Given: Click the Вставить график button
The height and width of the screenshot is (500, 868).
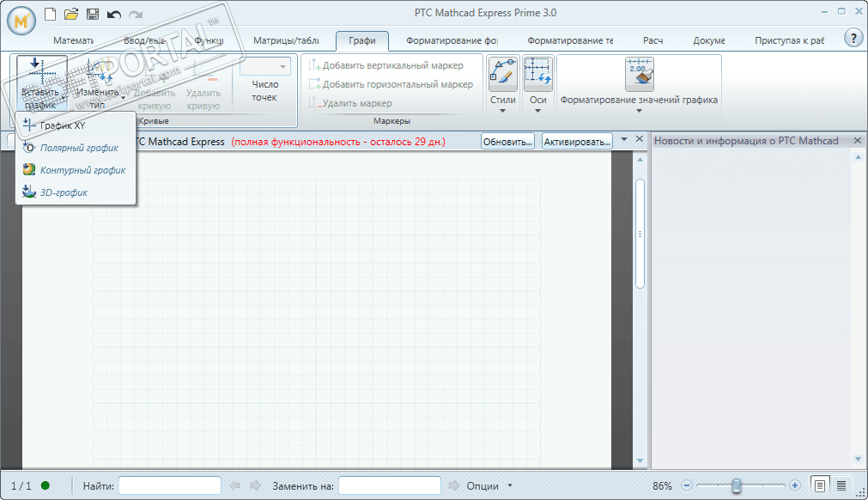Looking at the screenshot, I should [41, 83].
